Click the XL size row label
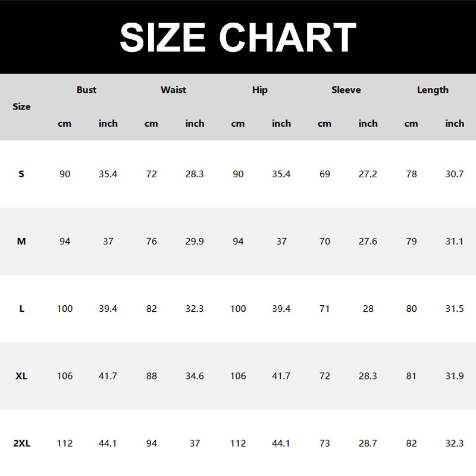This screenshot has width=476, height=476. (21, 376)
